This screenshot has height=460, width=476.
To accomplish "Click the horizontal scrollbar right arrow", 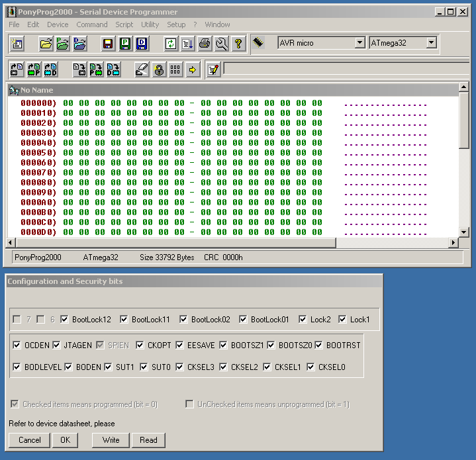I will click(453, 242).
